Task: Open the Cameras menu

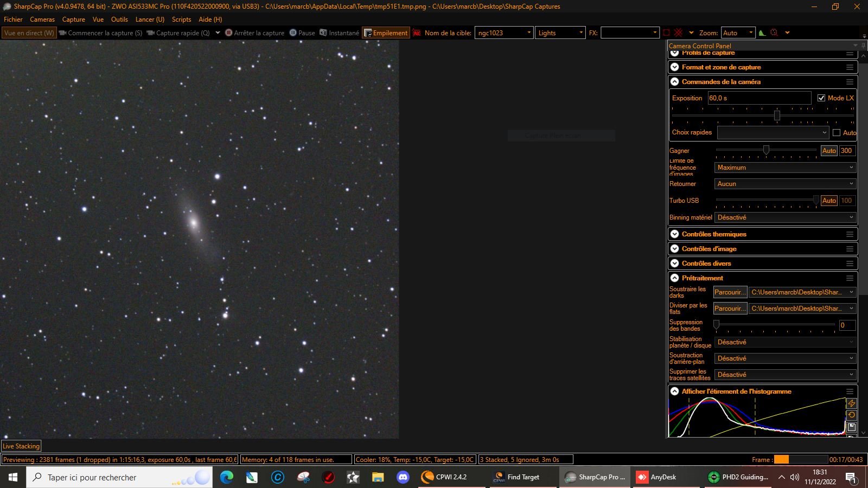Action: pos(42,20)
